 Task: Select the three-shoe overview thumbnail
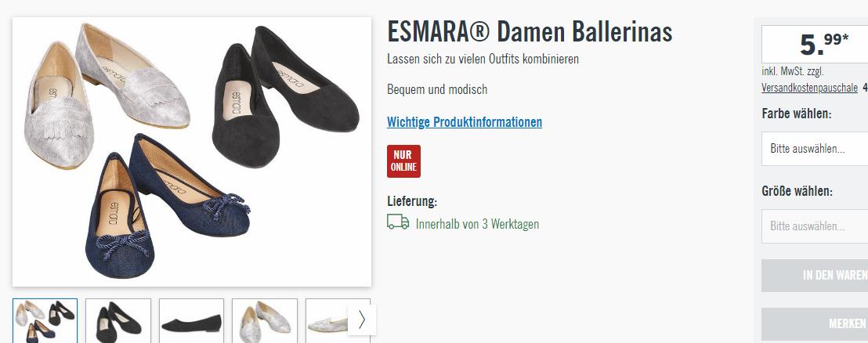click(x=45, y=321)
